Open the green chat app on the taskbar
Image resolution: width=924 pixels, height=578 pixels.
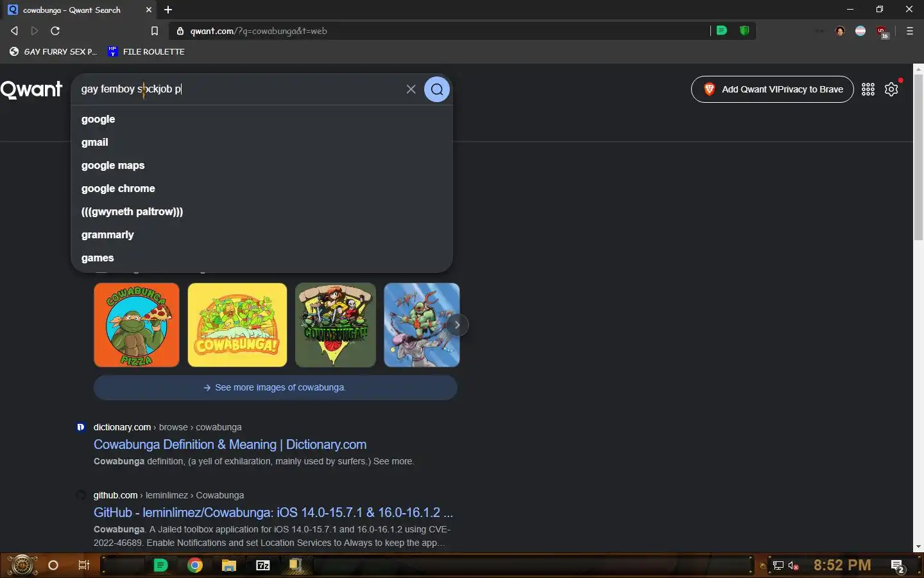pos(161,565)
